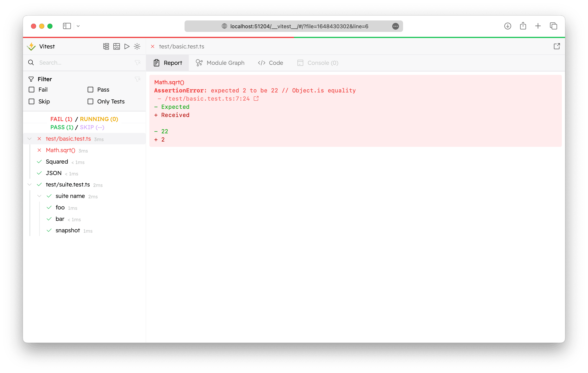
Task: Collapse the test/suite.test.ts tree entry
Action: 29,184
